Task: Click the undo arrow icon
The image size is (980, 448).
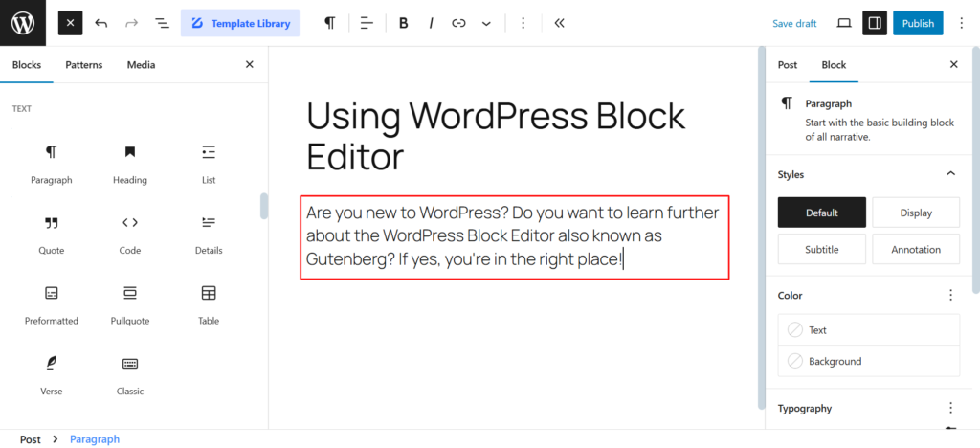Action: 101,23
